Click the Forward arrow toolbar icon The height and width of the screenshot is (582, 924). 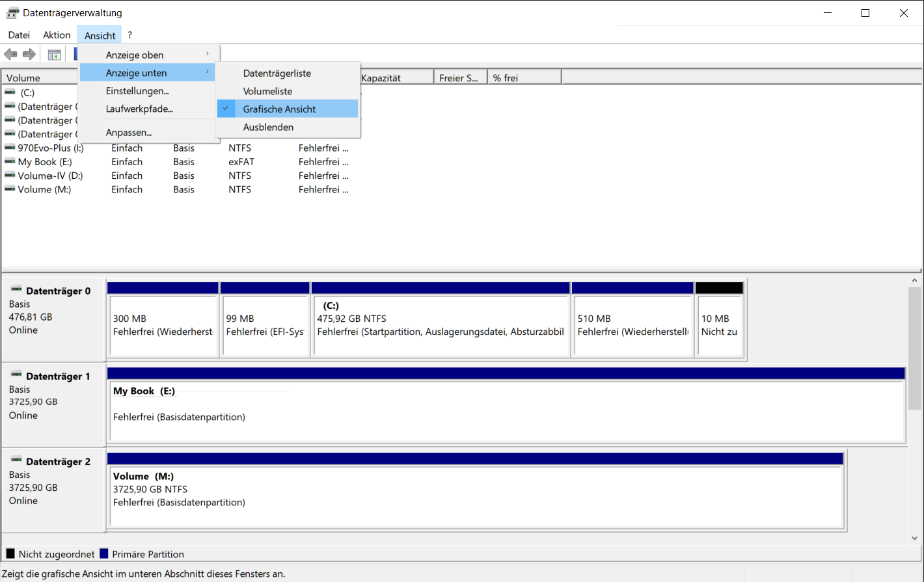[x=29, y=55]
